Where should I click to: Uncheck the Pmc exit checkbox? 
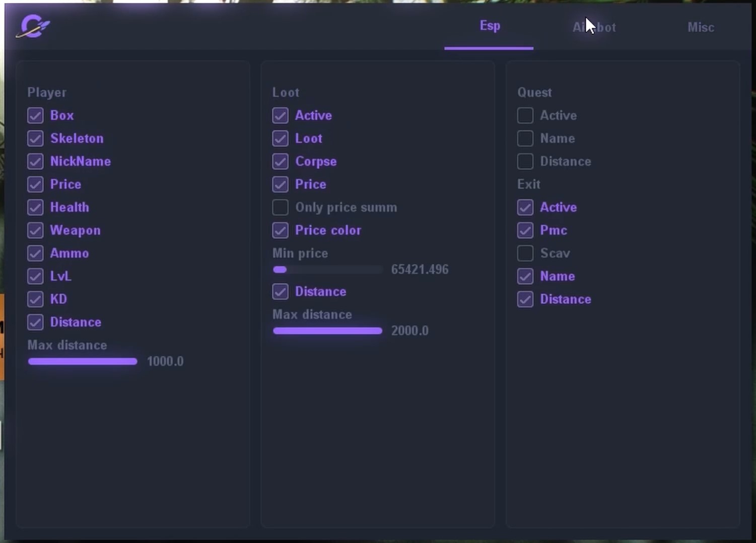525,230
